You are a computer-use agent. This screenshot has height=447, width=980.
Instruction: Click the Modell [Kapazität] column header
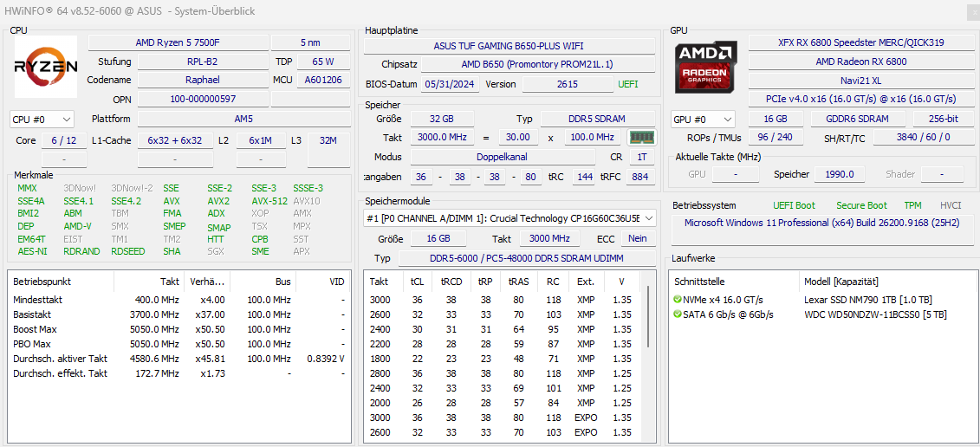click(887, 282)
